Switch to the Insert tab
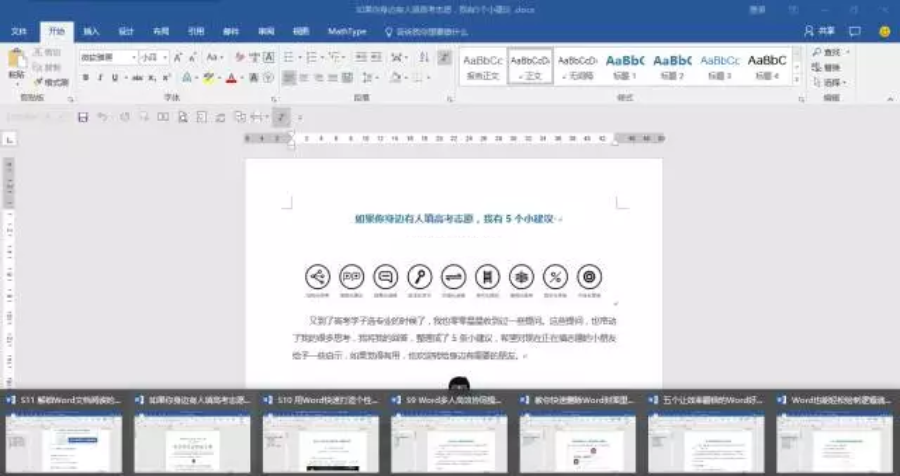The width and height of the screenshot is (900, 476). pos(91,32)
